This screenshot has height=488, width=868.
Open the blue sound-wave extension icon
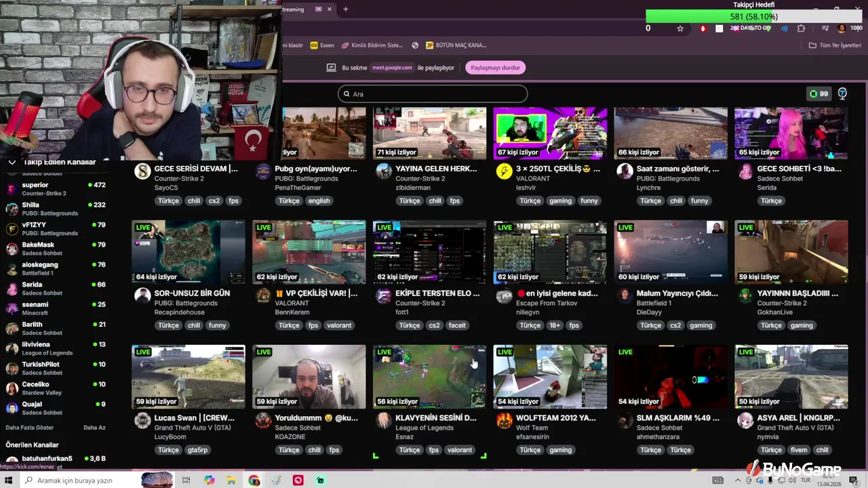click(785, 28)
